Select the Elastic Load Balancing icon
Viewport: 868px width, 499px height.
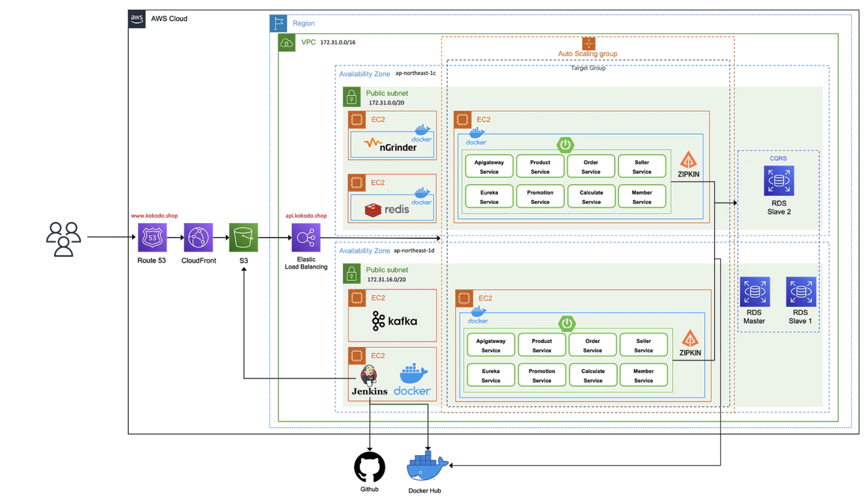coord(306,238)
